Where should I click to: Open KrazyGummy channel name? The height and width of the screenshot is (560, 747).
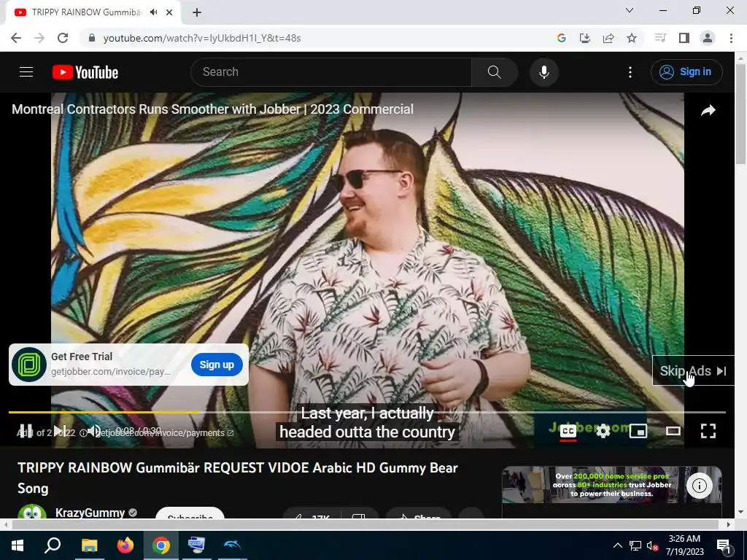click(x=90, y=513)
